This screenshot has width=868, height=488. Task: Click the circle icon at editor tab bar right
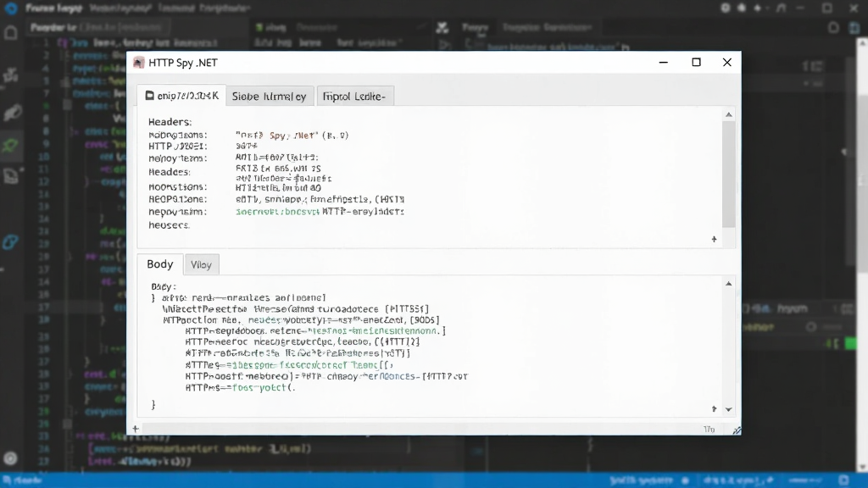tap(833, 28)
